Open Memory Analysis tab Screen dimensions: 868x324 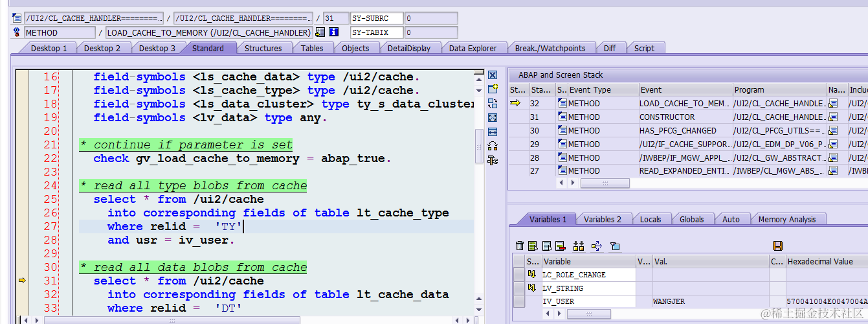(x=786, y=219)
